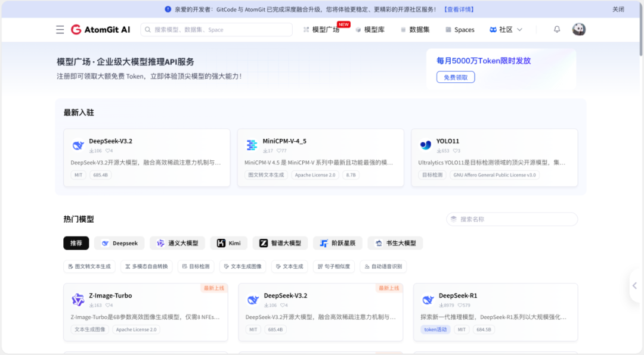Click the magnifier icon in top search box
644x355 pixels.
pos(148,30)
